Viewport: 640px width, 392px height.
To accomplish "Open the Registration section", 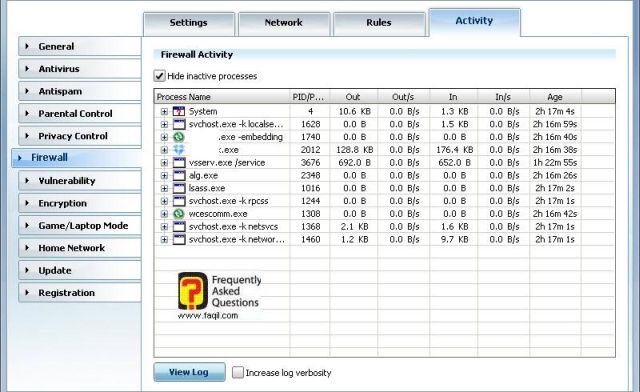I will point(80,293).
